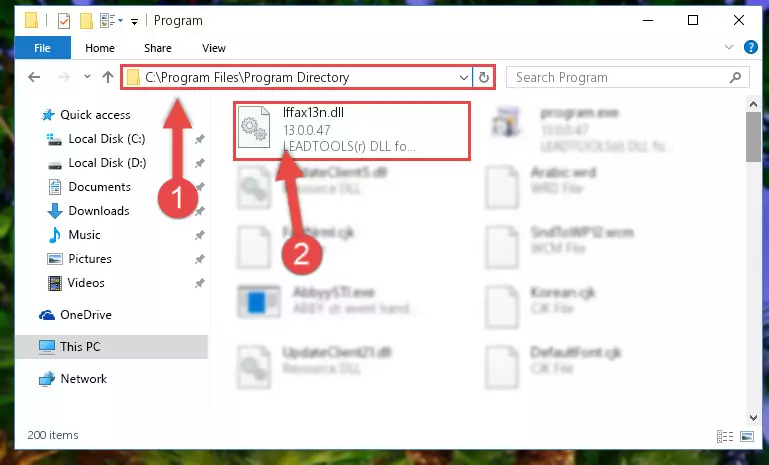Image resolution: width=769 pixels, height=465 pixels.
Task: Switch to Large icons view in status bar
Action: (747, 436)
